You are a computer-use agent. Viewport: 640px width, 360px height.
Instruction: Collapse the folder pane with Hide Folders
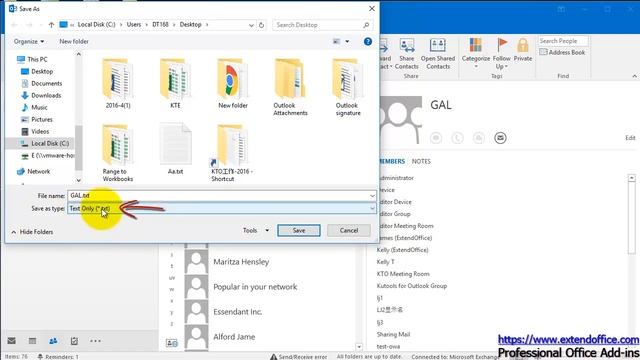[32, 232]
